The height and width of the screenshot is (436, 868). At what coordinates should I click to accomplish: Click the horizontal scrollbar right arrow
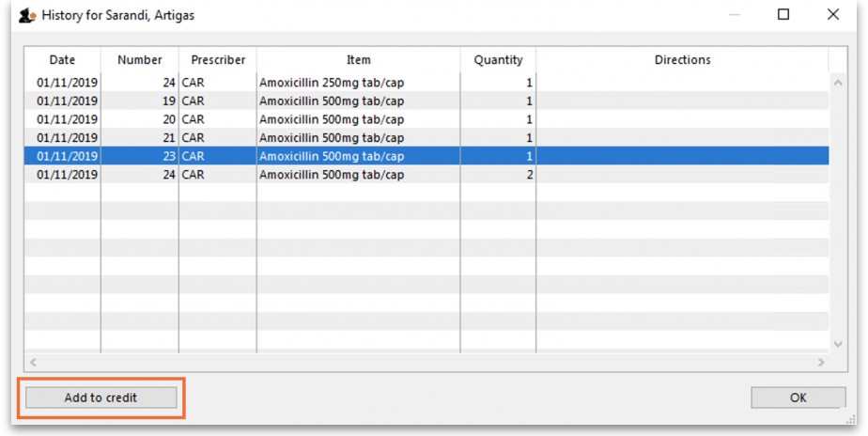click(x=821, y=362)
